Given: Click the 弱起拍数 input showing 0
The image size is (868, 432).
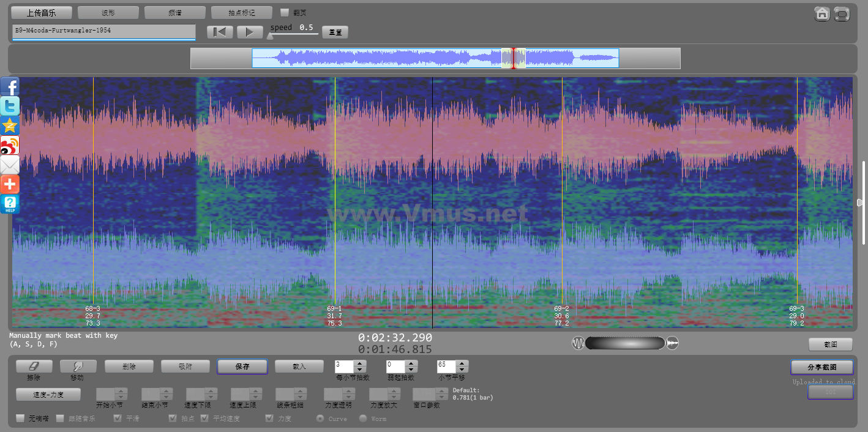Looking at the screenshot, I should pyautogui.click(x=395, y=367).
